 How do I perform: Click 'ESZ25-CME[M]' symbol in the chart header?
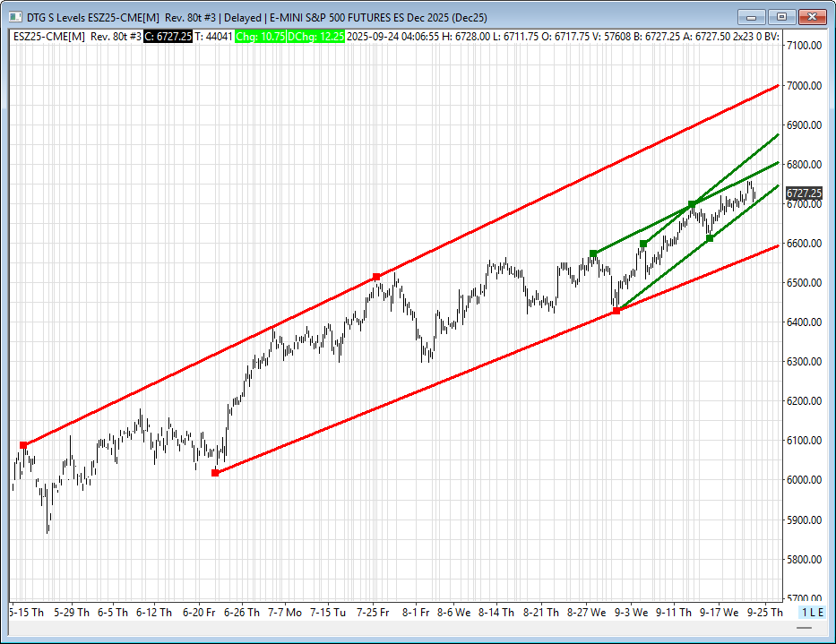coord(49,36)
